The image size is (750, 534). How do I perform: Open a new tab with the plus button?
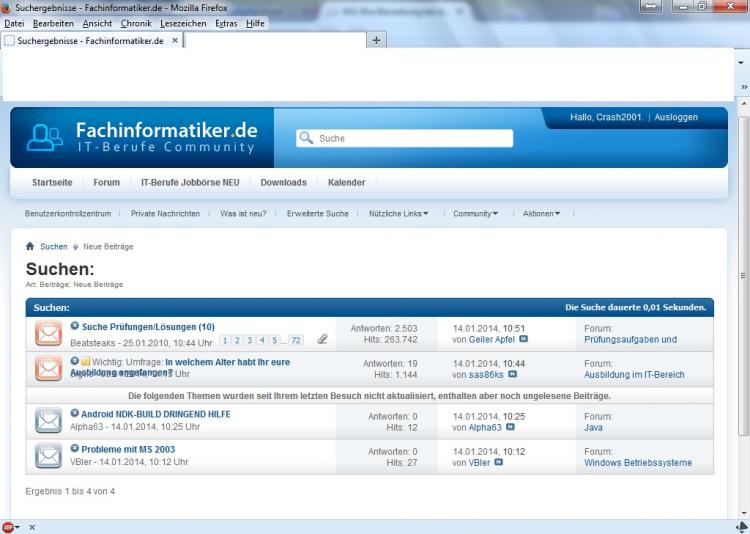(x=376, y=40)
